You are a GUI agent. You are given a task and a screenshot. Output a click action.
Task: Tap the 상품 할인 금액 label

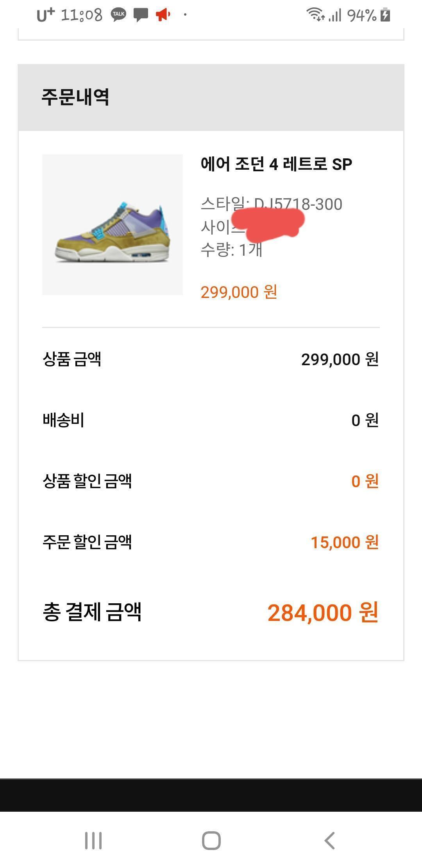tap(87, 481)
